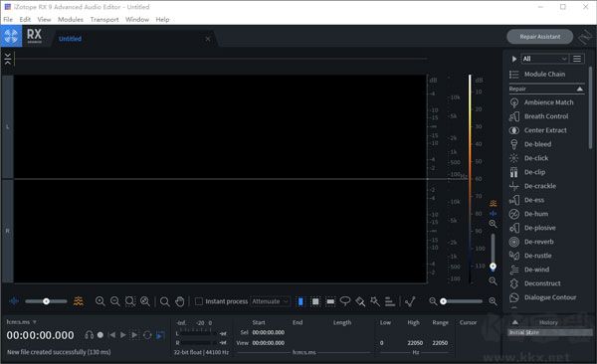Select the harmonics selection tool
Viewport: 597px width, 364px height.
point(390,301)
